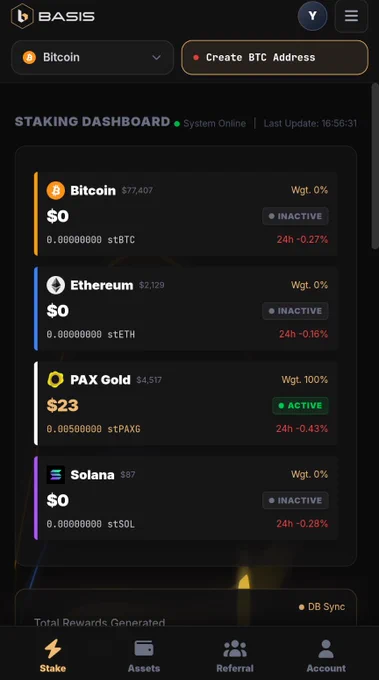Toggle the Bitcoin INACTIVE status badge
This screenshot has width=379, height=680.
(295, 216)
